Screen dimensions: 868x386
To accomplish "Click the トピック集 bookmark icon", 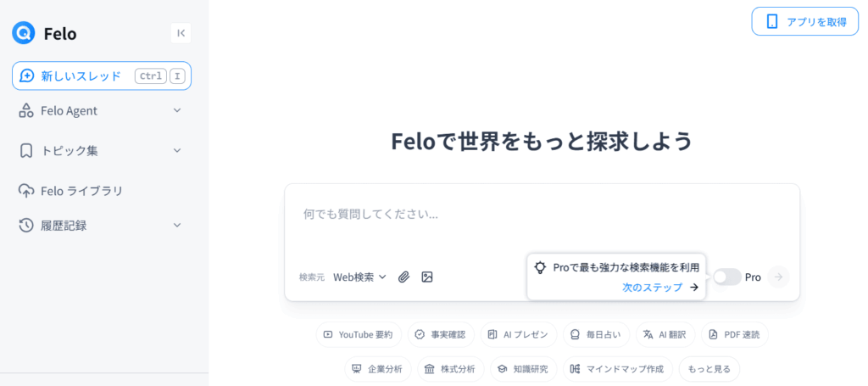I will point(25,151).
